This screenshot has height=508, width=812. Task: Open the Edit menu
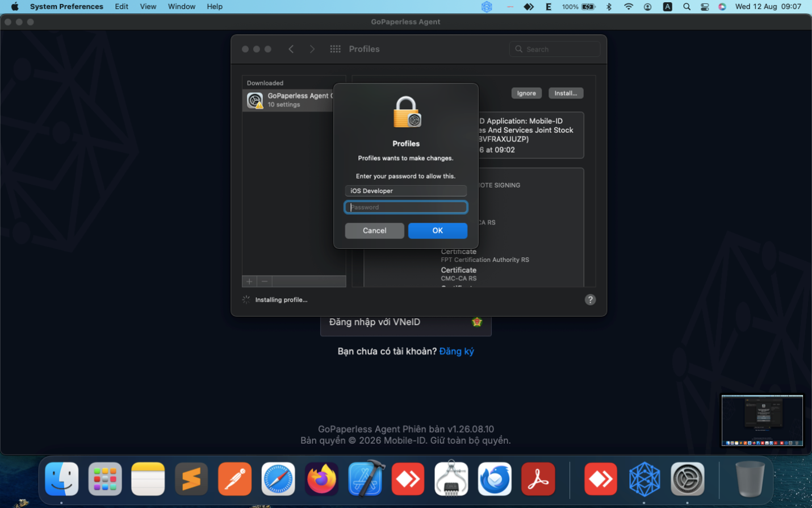(x=122, y=6)
